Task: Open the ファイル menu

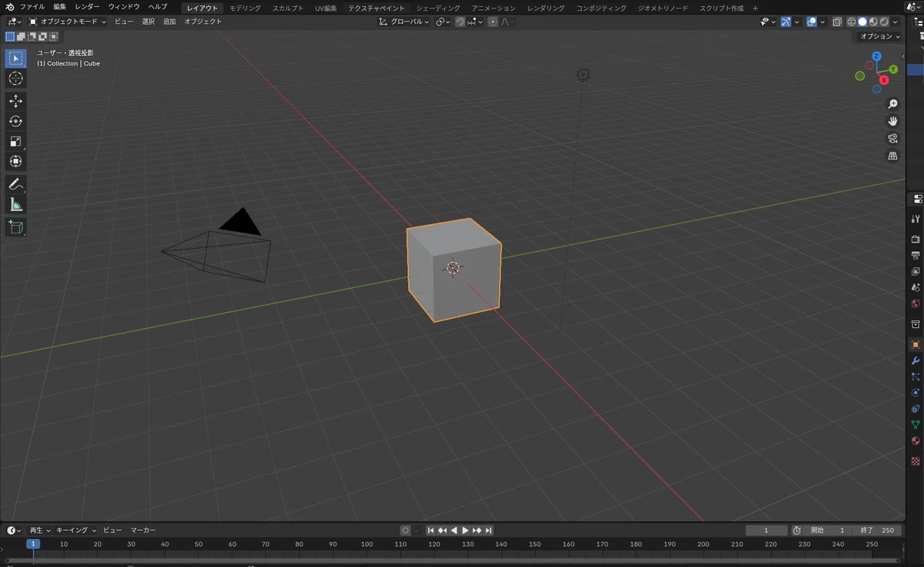Action: pos(32,7)
